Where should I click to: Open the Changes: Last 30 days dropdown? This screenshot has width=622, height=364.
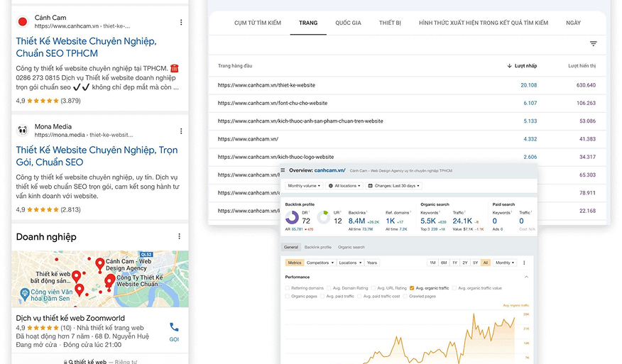coord(394,186)
